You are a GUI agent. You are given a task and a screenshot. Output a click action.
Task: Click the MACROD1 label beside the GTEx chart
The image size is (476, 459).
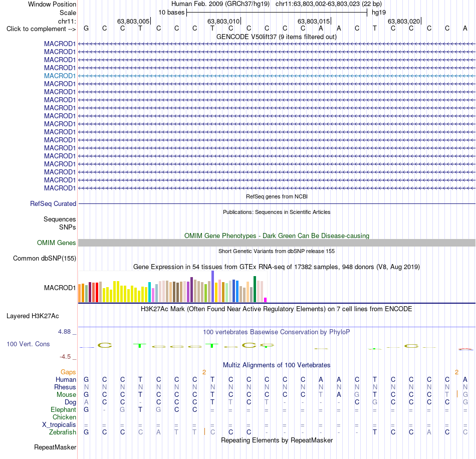(60, 288)
